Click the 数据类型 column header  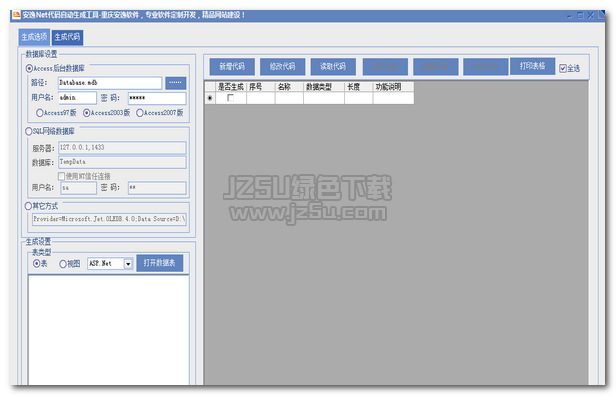pos(324,87)
